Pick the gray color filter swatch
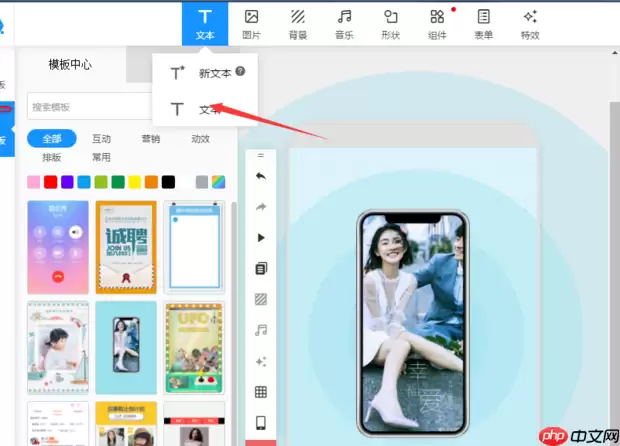 [202, 182]
